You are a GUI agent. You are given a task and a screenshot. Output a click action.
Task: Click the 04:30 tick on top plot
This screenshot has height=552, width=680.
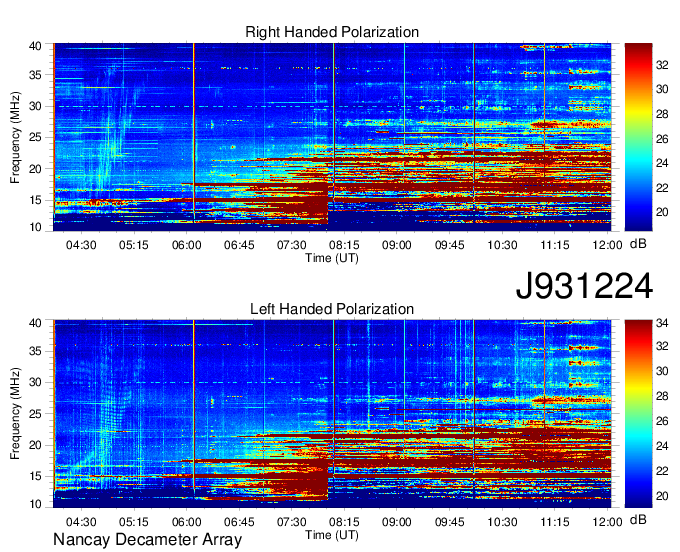[81, 245]
